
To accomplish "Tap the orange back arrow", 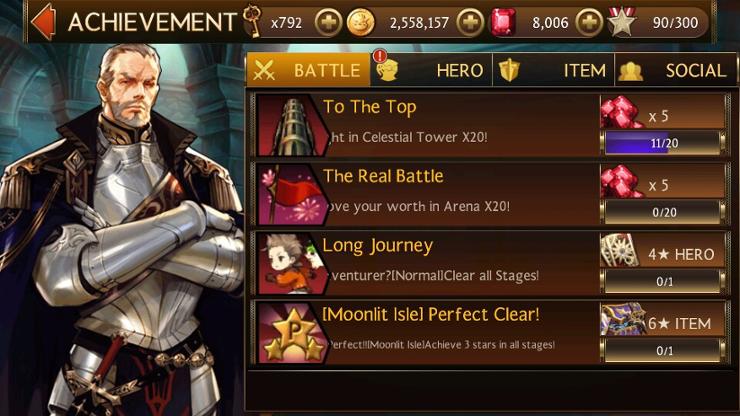I will (x=43, y=22).
